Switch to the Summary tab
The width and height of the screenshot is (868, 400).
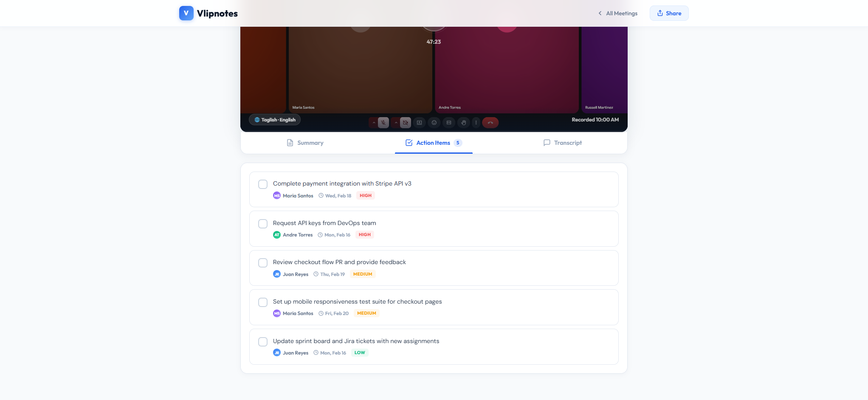[x=304, y=143]
